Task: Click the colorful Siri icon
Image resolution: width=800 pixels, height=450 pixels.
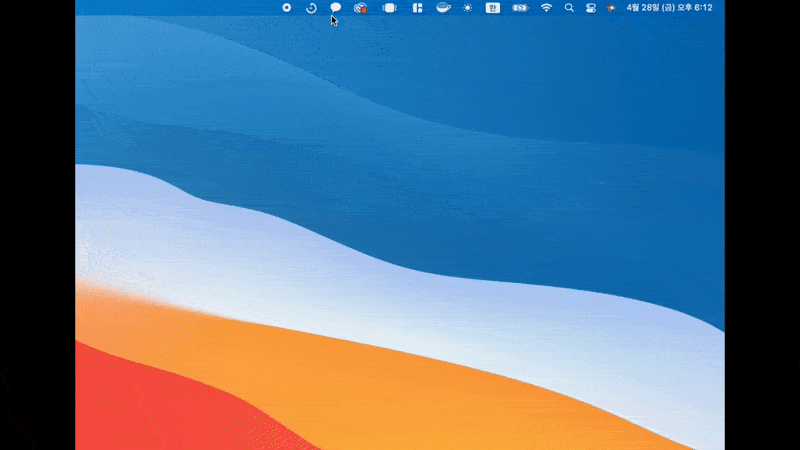Action: (x=611, y=8)
